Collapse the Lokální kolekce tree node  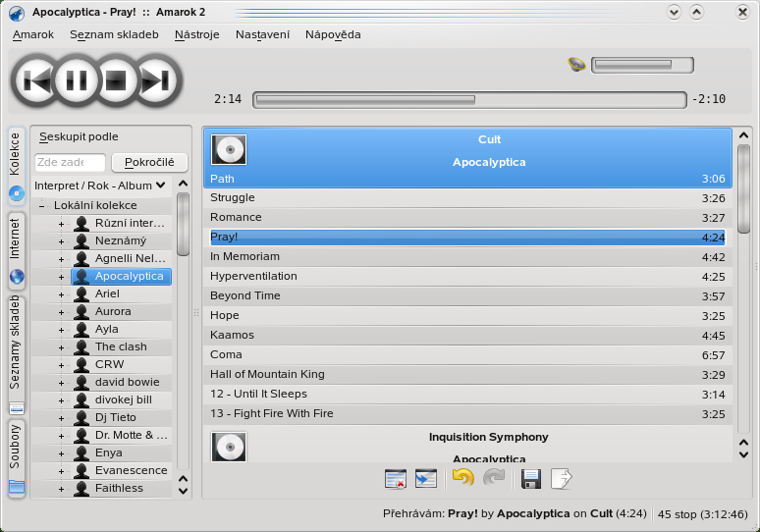click(x=42, y=206)
